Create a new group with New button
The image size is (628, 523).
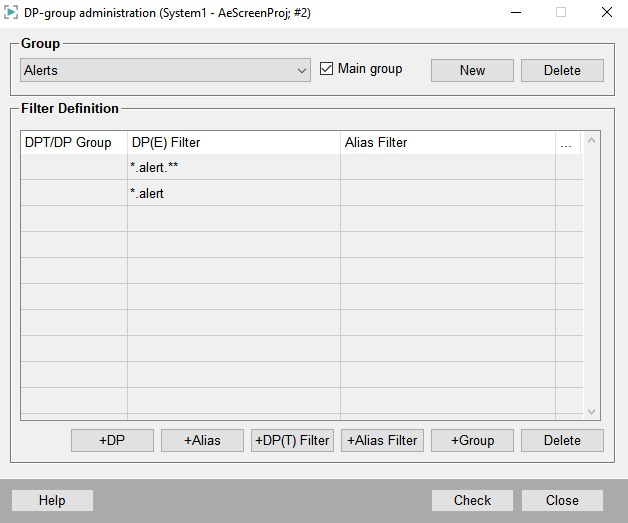click(x=472, y=71)
